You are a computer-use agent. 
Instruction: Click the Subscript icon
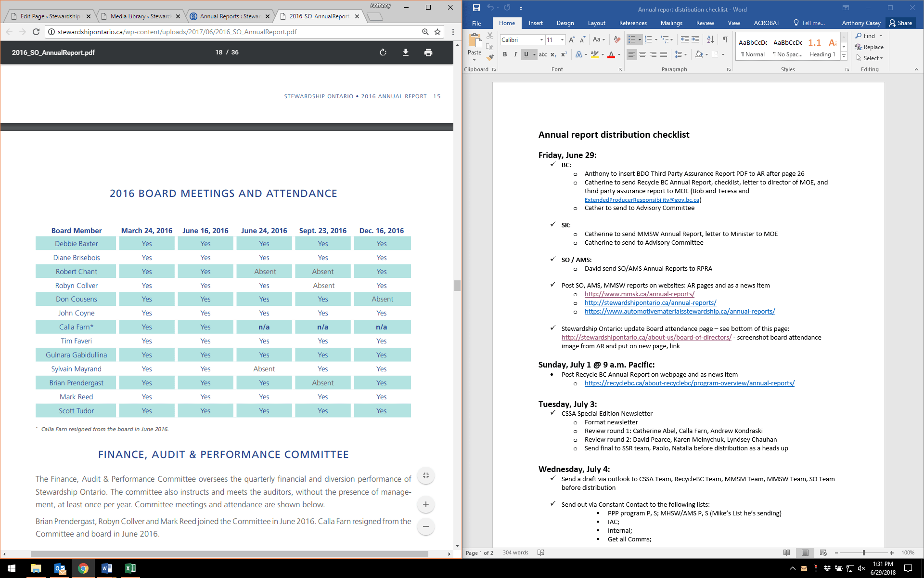pos(553,54)
